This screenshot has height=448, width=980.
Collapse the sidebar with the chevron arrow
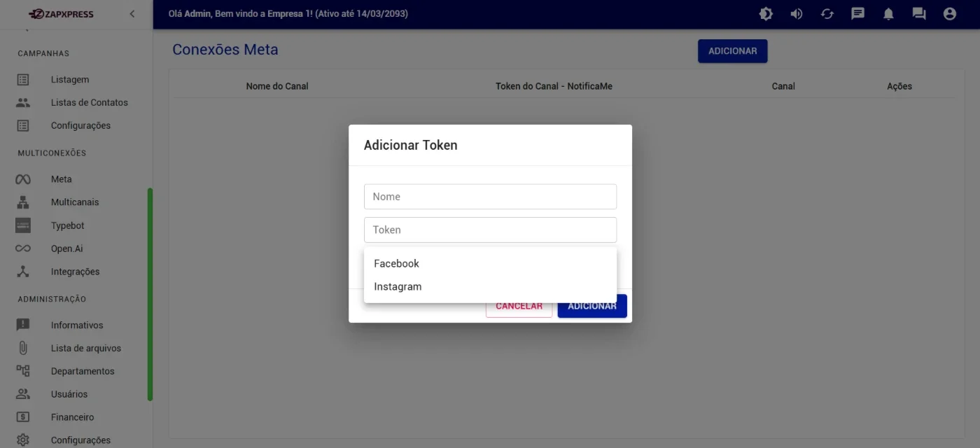[132, 14]
